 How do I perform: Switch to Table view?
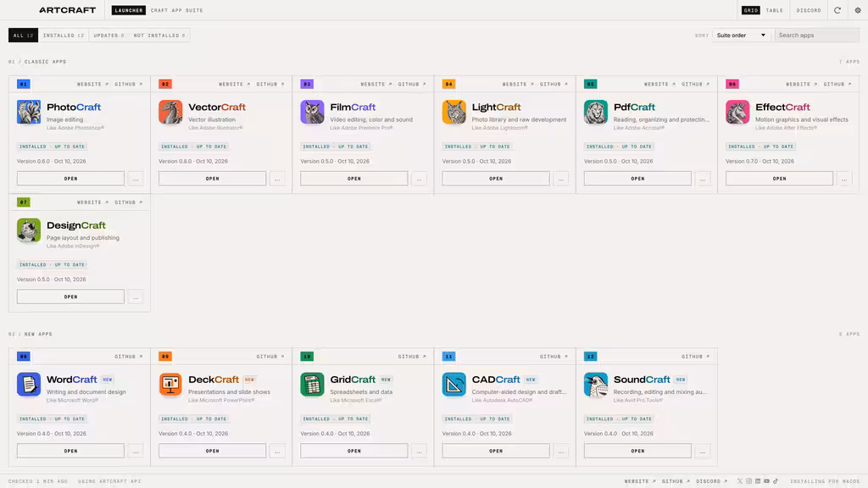pyautogui.click(x=775, y=10)
